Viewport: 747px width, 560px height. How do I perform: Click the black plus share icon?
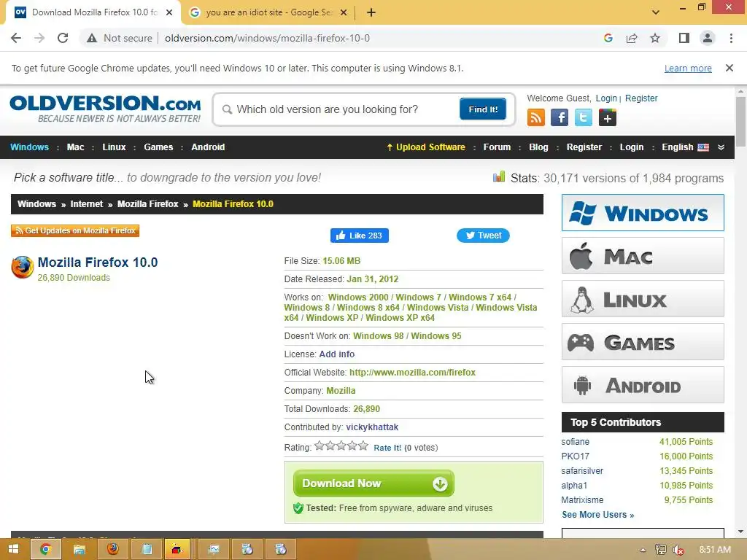pyautogui.click(x=608, y=117)
